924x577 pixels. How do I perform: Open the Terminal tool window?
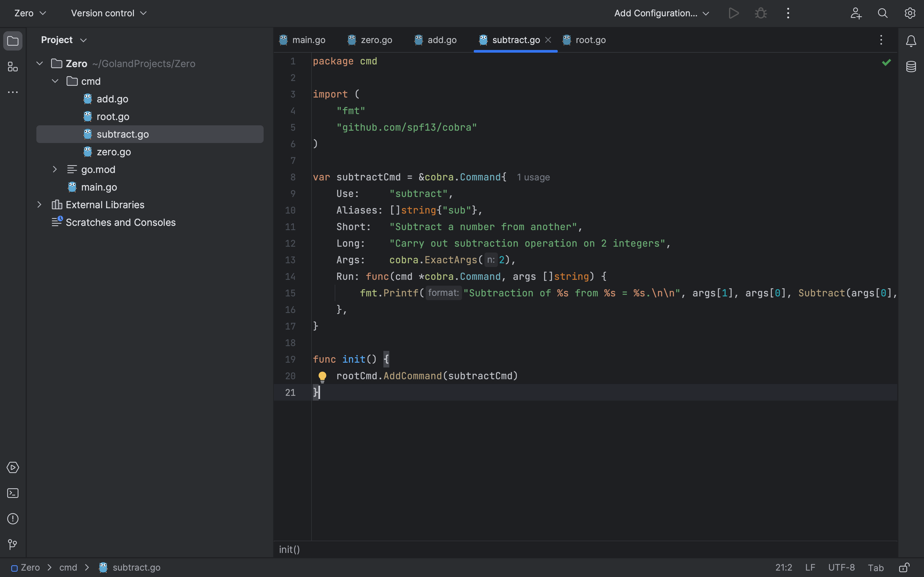tap(13, 493)
